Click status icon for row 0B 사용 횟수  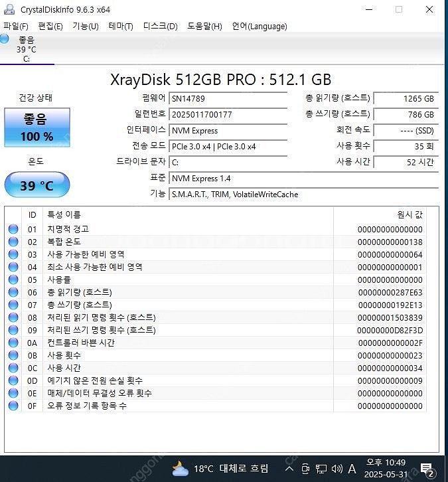point(13,355)
